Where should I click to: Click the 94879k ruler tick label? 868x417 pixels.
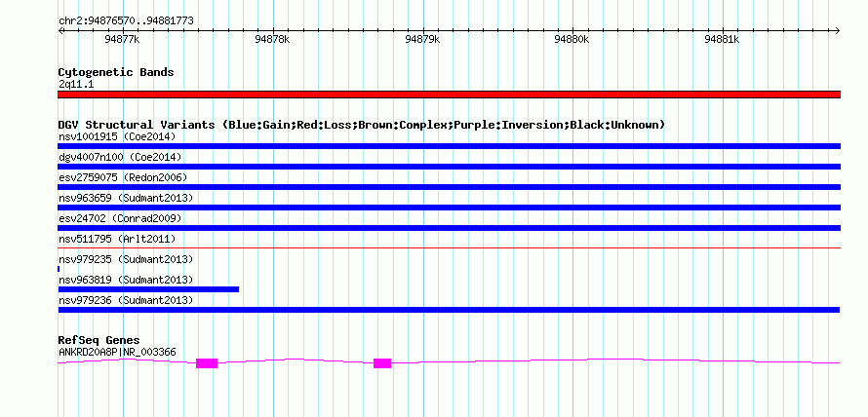click(422, 39)
